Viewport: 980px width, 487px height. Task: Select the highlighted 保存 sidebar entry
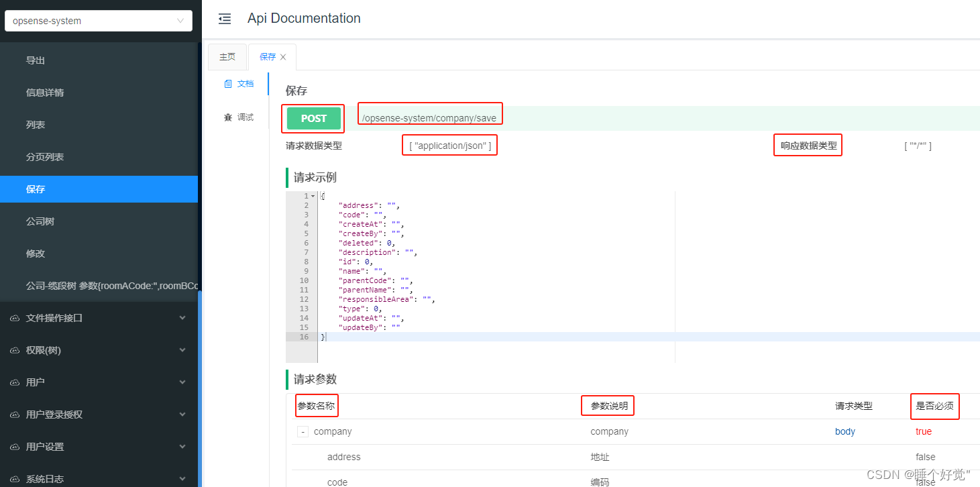pyautogui.click(x=99, y=189)
